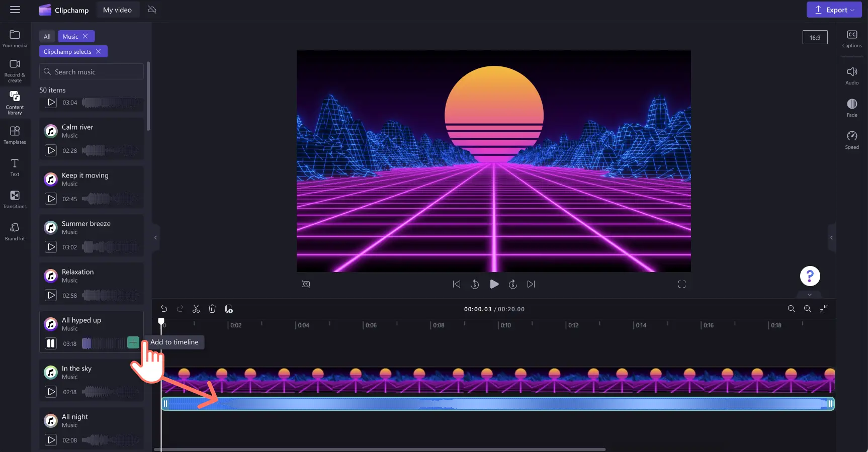Fit timeline to screen

824,309
